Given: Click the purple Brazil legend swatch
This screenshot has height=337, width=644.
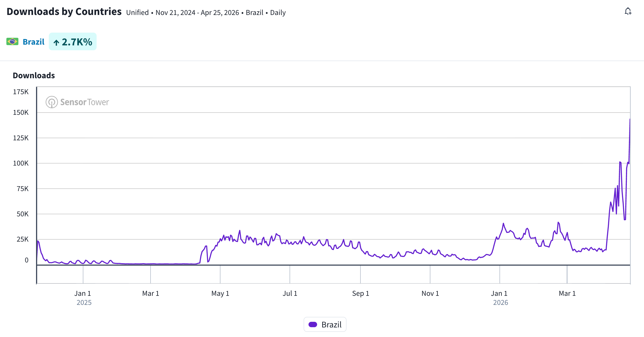Looking at the screenshot, I should [x=312, y=324].
